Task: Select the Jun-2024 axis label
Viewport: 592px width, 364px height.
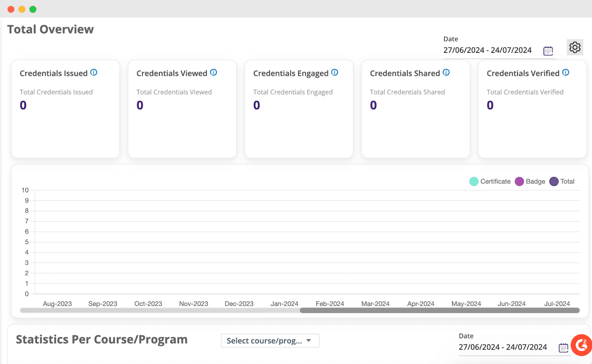Action: point(512,304)
